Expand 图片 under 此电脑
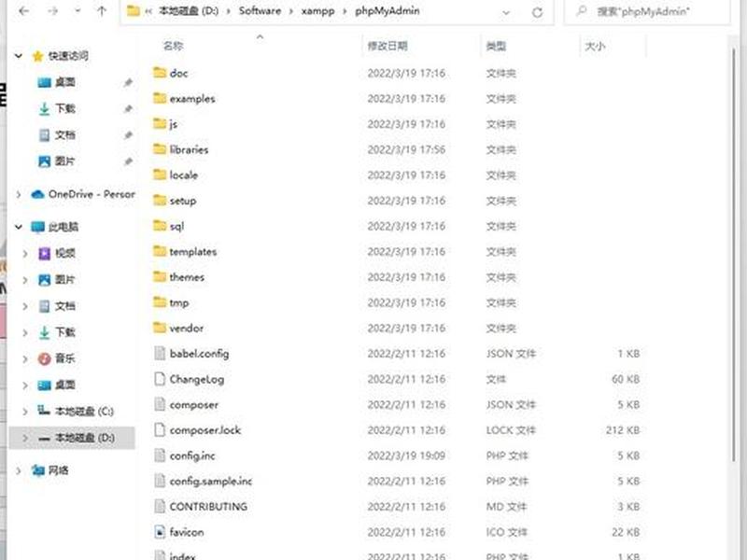Image resolution: width=747 pixels, height=560 pixels. click(x=25, y=280)
